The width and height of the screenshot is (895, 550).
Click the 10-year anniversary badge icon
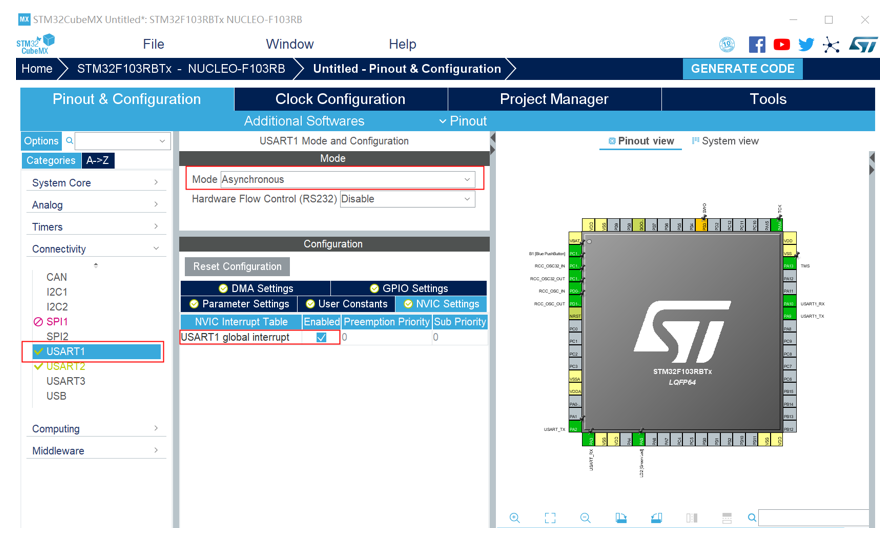click(x=727, y=45)
